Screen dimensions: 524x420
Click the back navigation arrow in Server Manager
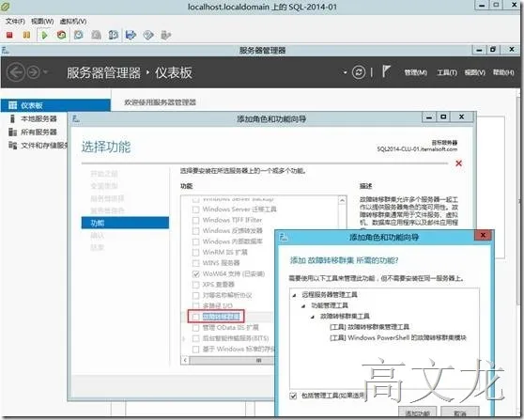coord(16,72)
